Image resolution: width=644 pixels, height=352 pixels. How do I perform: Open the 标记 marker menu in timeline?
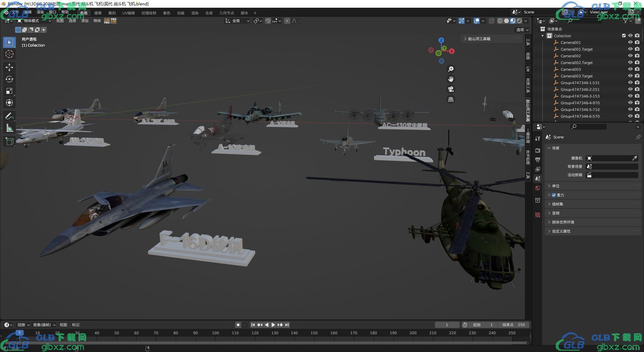76,325
